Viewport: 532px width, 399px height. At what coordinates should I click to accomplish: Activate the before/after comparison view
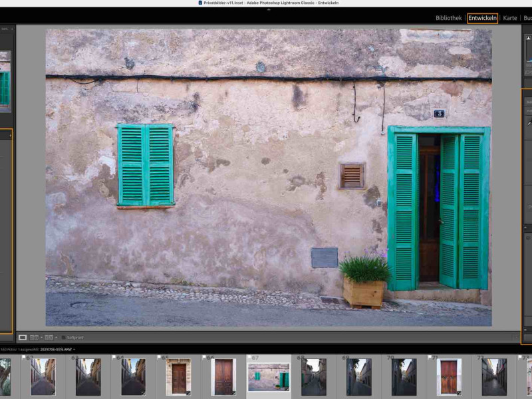click(x=49, y=337)
